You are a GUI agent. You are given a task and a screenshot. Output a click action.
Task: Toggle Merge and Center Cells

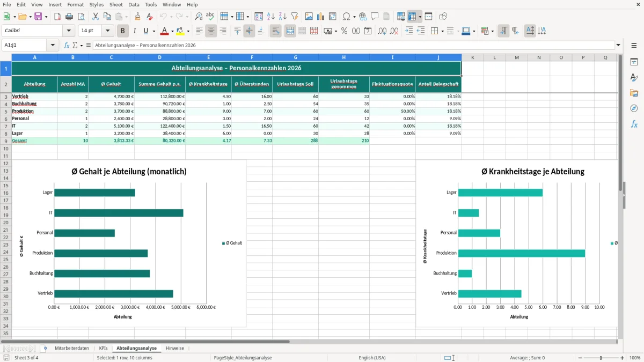pos(290,31)
